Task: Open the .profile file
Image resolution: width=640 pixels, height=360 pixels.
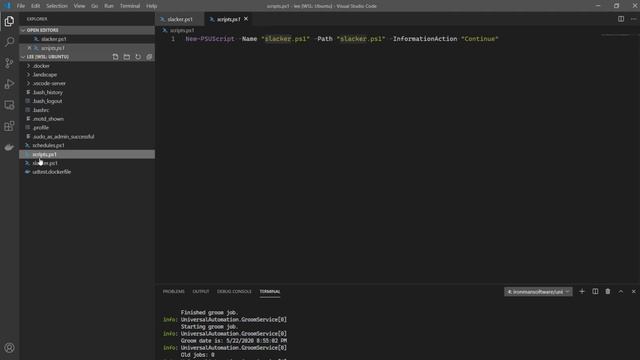Action: [87, 128]
